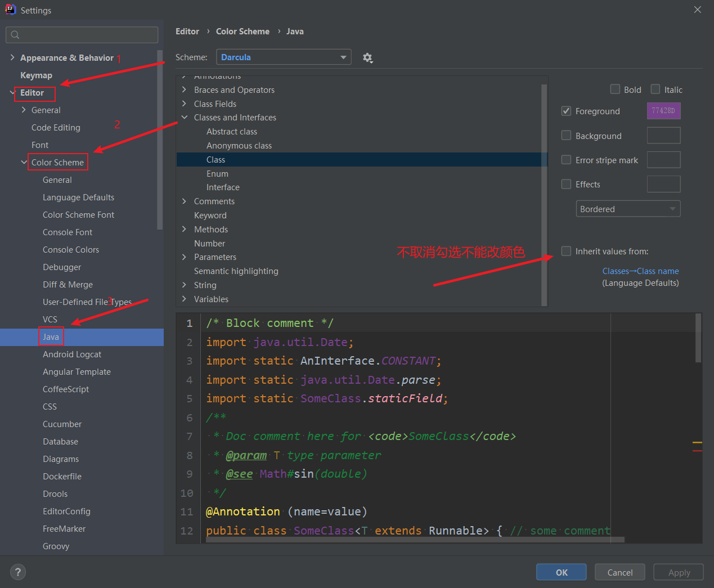This screenshot has width=714, height=588.
Task: Select Language Defaults under Color Scheme
Action: click(78, 197)
